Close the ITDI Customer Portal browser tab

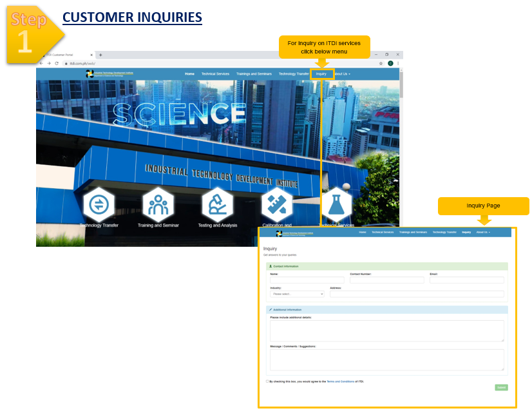click(91, 55)
